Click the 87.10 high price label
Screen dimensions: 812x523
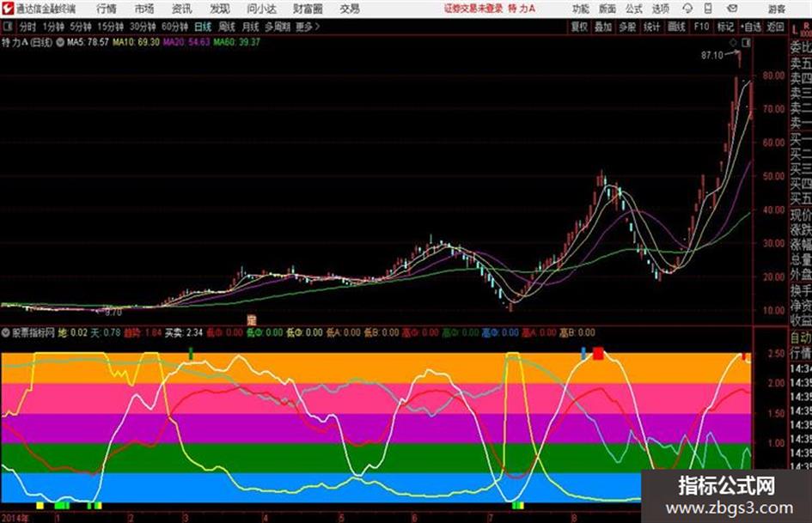712,55
